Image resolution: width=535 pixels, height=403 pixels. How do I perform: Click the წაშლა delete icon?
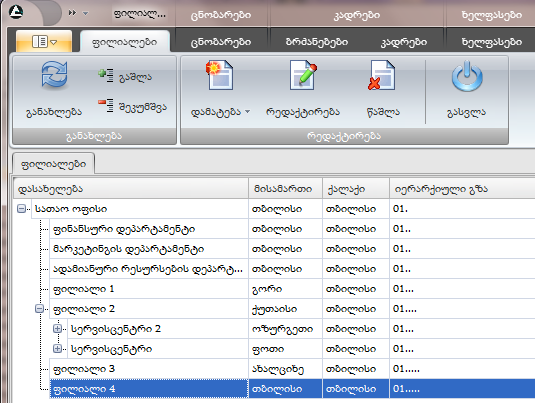381,75
